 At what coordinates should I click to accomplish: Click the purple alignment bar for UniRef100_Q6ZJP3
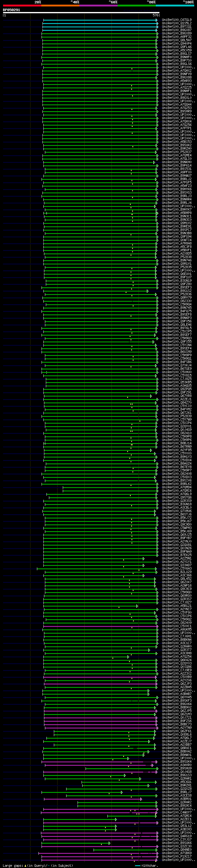pyautogui.click(x=101, y=684)
